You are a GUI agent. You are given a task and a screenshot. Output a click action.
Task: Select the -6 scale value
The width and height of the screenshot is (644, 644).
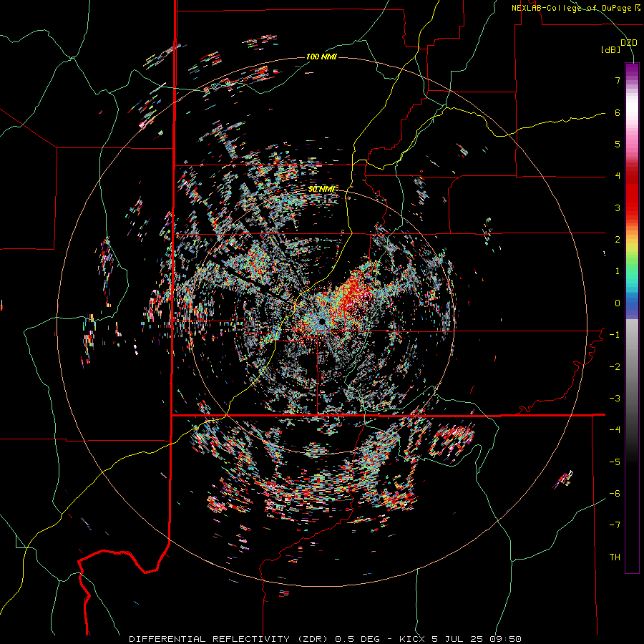click(x=615, y=493)
